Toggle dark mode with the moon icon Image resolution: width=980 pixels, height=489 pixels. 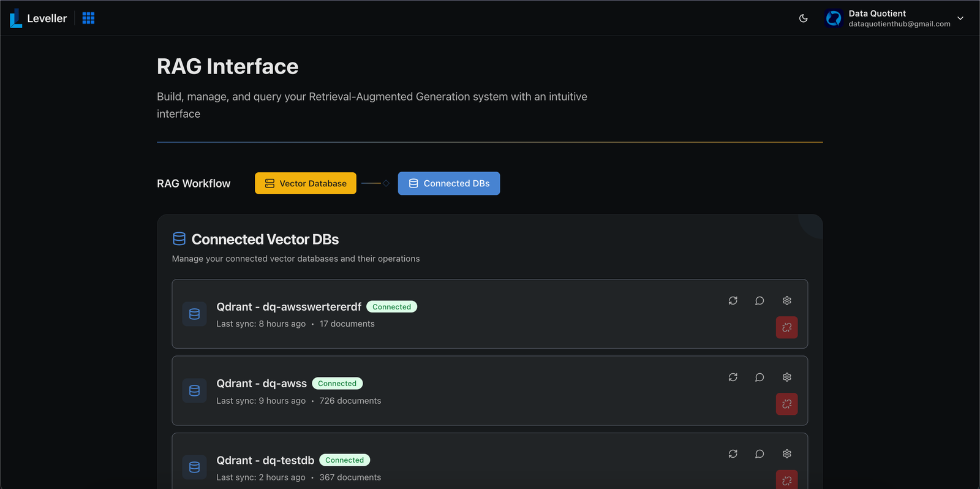pyautogui.click(x=804, y=18)
